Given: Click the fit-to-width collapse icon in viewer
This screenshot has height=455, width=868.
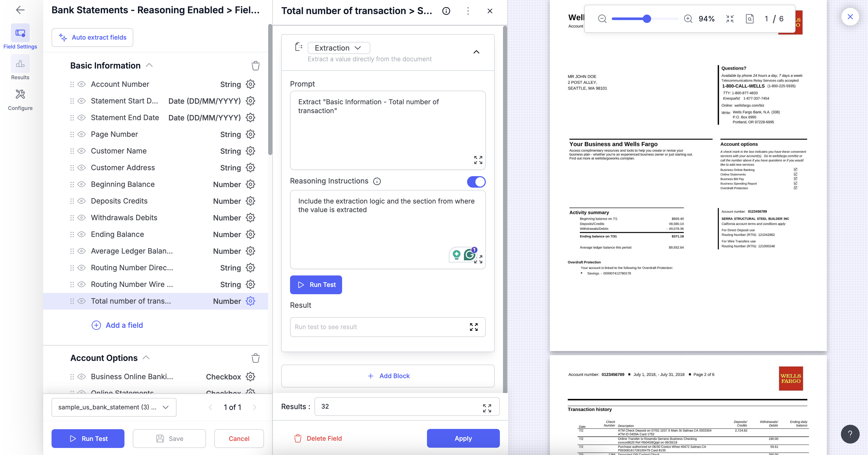Looking at the screenshot, I should 730,19.
